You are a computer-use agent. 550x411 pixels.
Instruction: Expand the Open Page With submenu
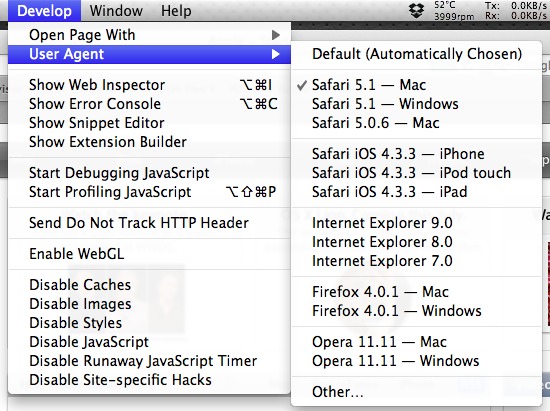149,35
